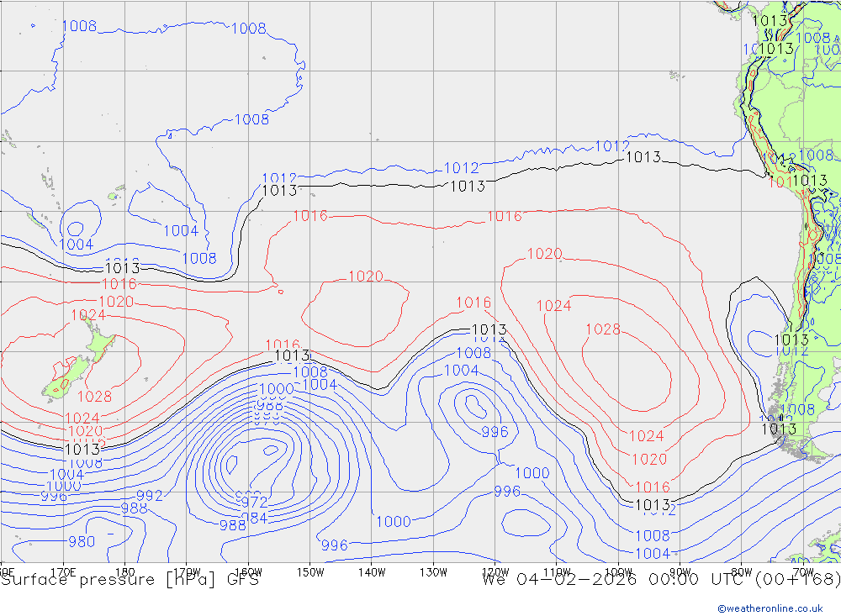Viewport: 841px width, 616px height.
Task: Click the 160W longitude axis label
Action: [x=248, y=572]
